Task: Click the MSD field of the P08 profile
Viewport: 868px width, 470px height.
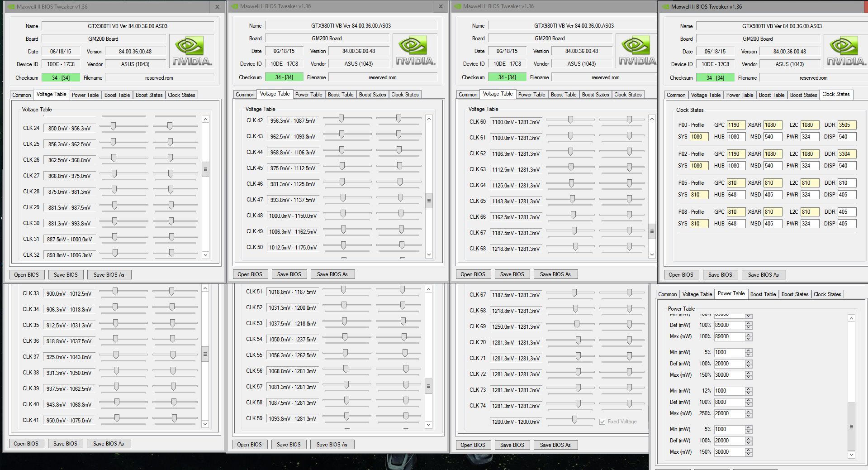Action: pyautogui.click(x=773, y=224)
